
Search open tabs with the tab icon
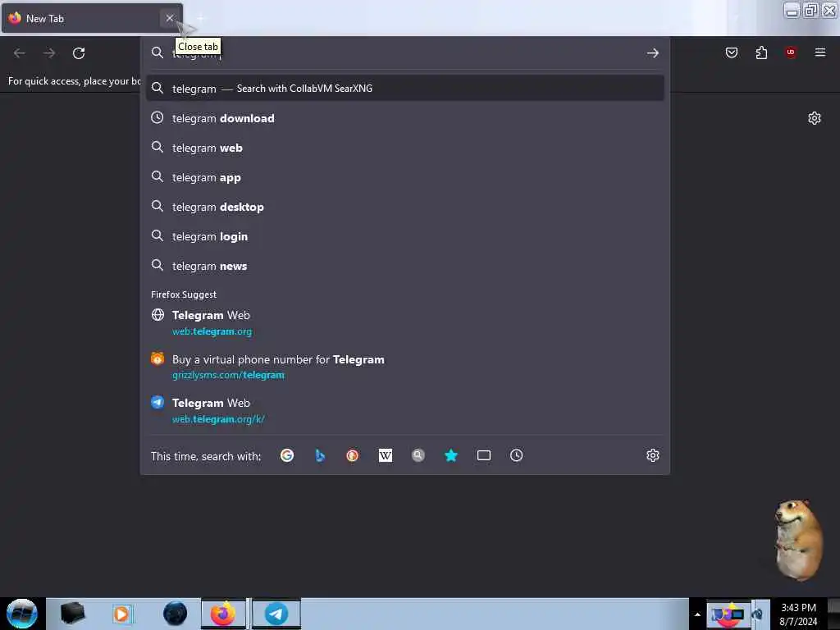(x=484, y=455)
